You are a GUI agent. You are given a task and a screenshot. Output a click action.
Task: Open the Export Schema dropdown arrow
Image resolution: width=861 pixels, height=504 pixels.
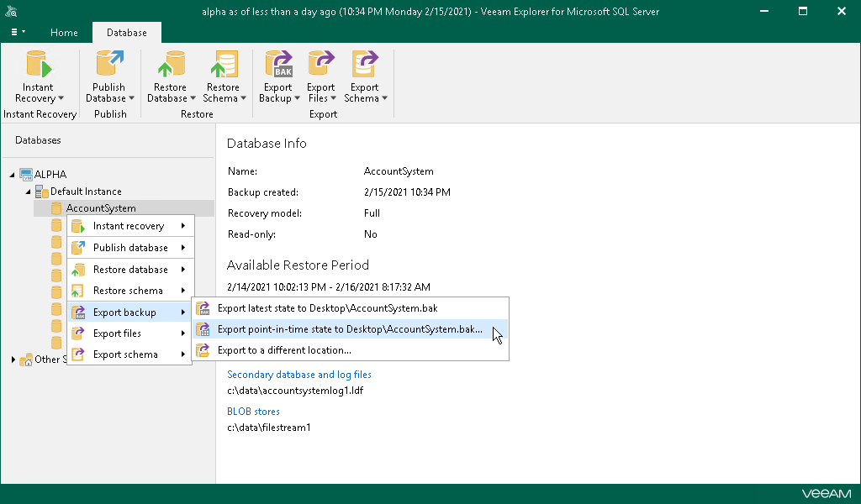[x=384, y=99]
